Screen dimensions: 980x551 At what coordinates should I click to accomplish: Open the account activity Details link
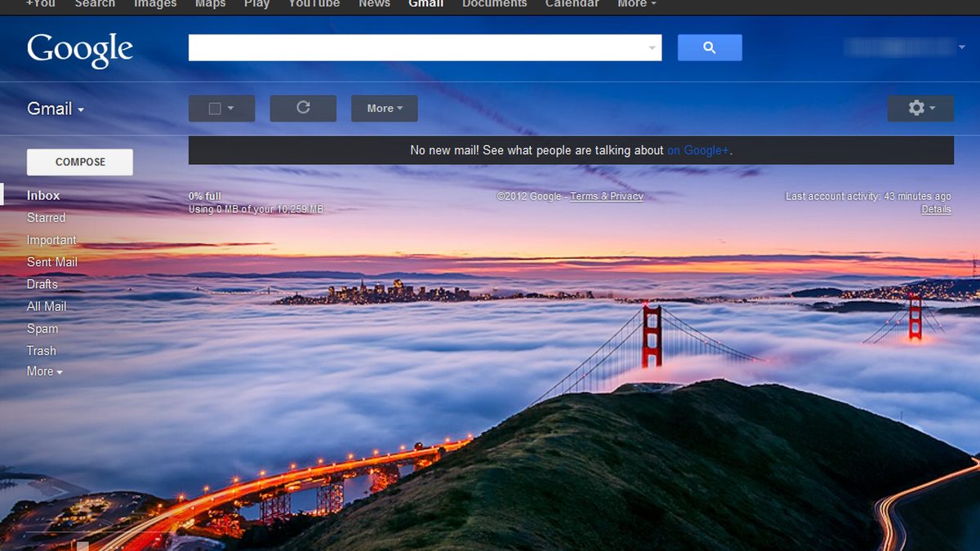pyautogui.click(x=936, y=210)
